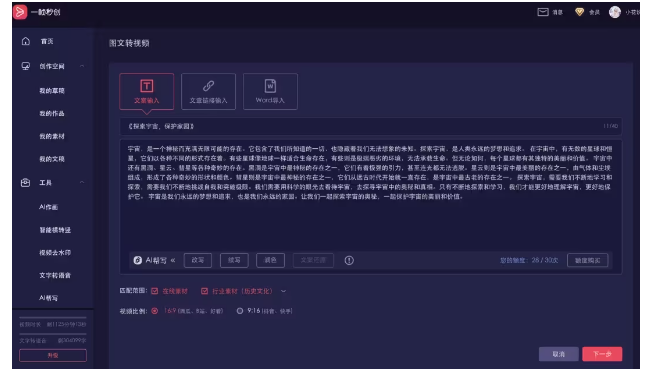Screen dimensions: 656x381
Task: Open the AI writing assistant sidebar item
Action: [x=49, y=298]
